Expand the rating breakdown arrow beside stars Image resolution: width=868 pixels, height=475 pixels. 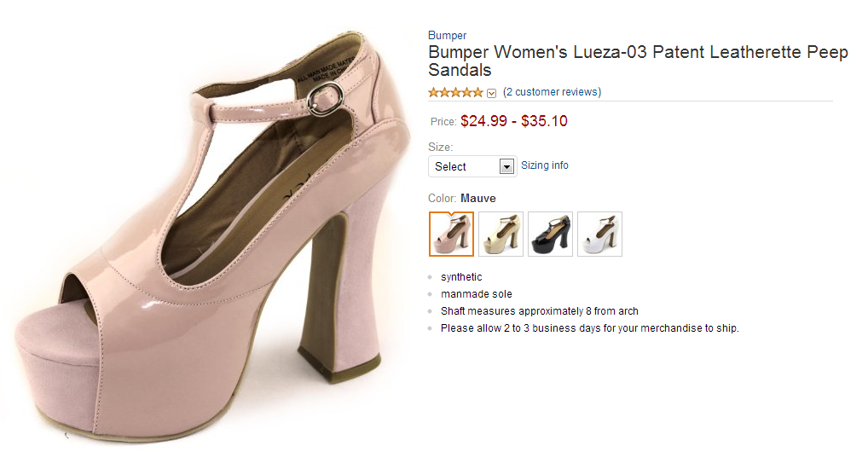click(x=491, y=93)
